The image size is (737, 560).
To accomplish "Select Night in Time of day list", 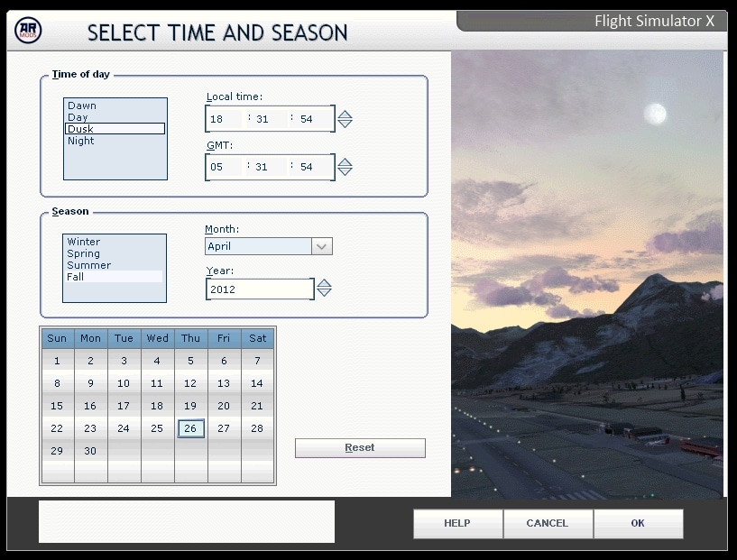I will tap(81, 141).
